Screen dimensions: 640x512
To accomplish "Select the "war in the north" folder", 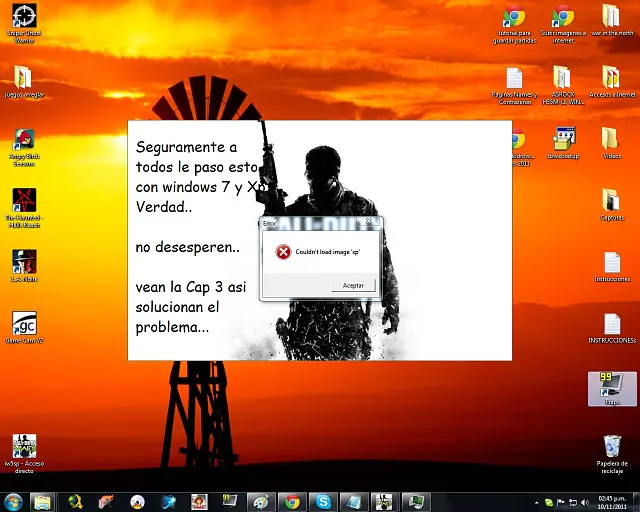I will coord(612,20).
